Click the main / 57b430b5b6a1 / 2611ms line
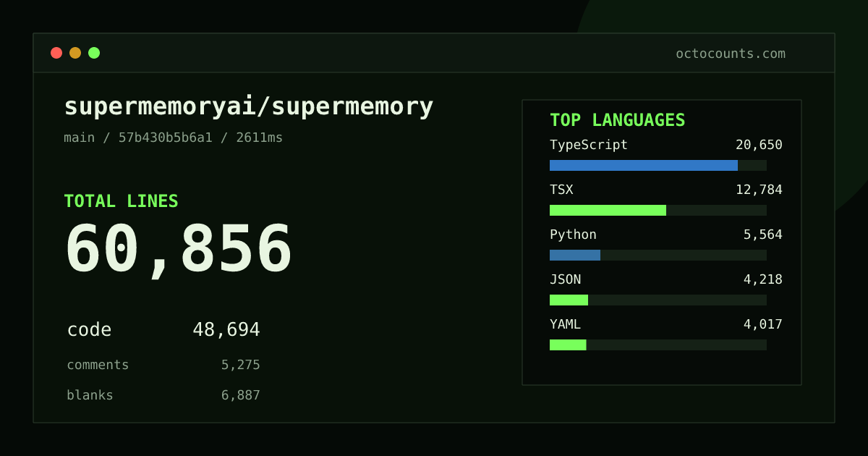868x456 pixels. 174,138
